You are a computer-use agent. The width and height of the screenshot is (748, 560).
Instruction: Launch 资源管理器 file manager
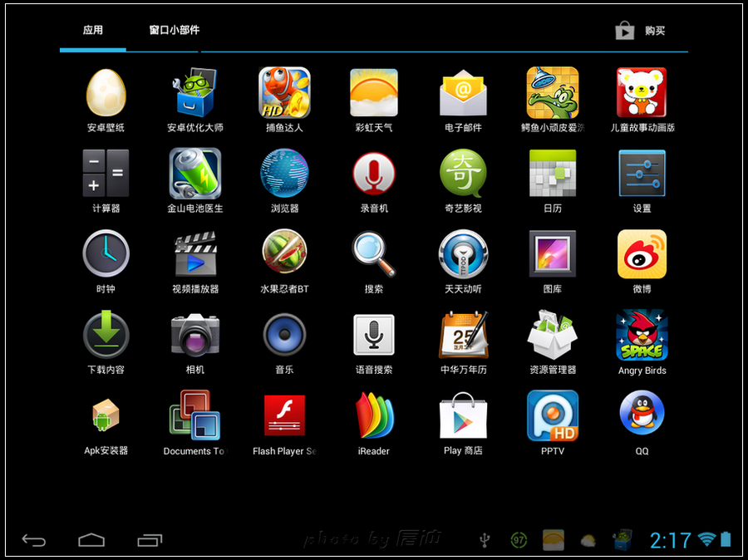(x=553, y=334)
